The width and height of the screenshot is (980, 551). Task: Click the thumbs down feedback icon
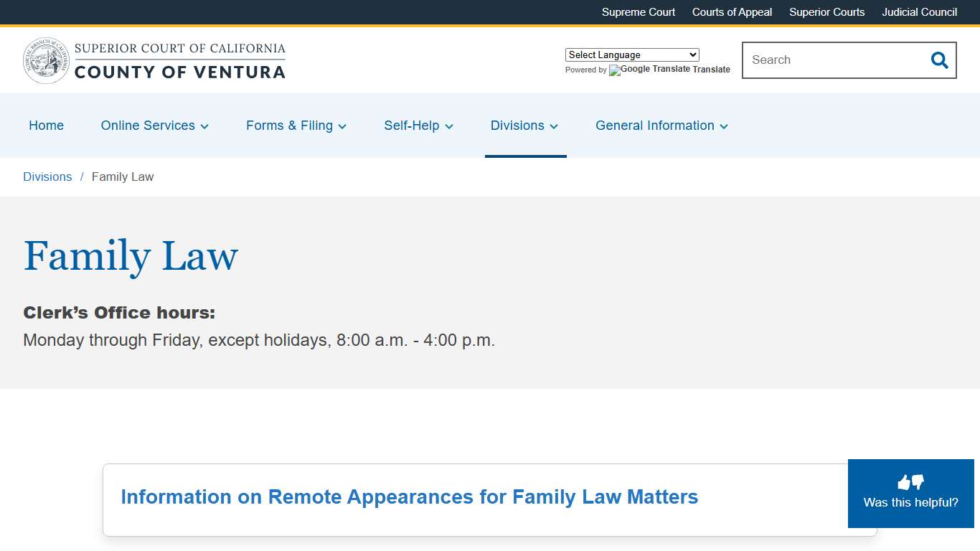(x=917, y=483)
